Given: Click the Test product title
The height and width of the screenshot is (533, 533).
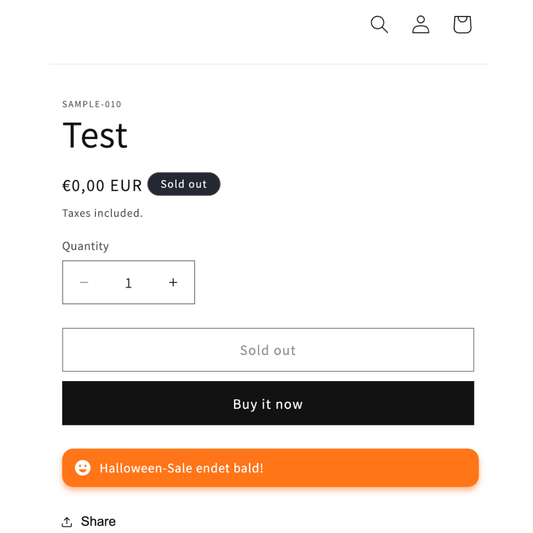Looking at the screenshot, I should (x=95, y=135).
